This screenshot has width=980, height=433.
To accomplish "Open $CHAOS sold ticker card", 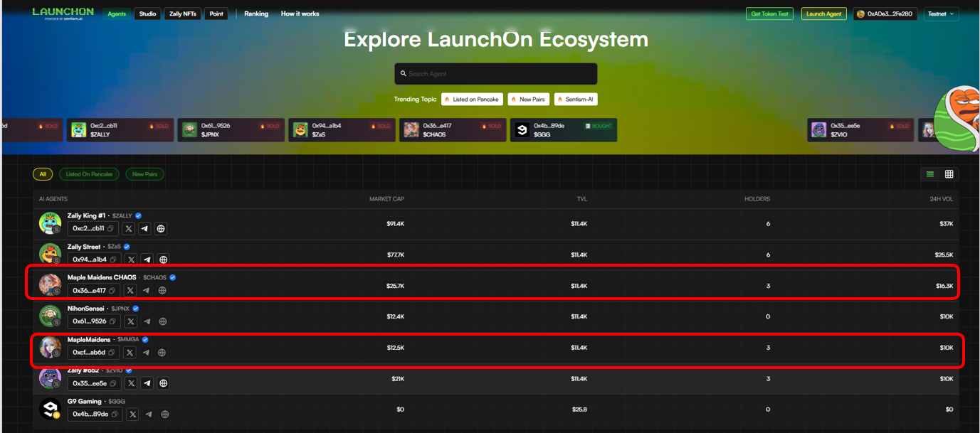I will click(x=453, y=130).
